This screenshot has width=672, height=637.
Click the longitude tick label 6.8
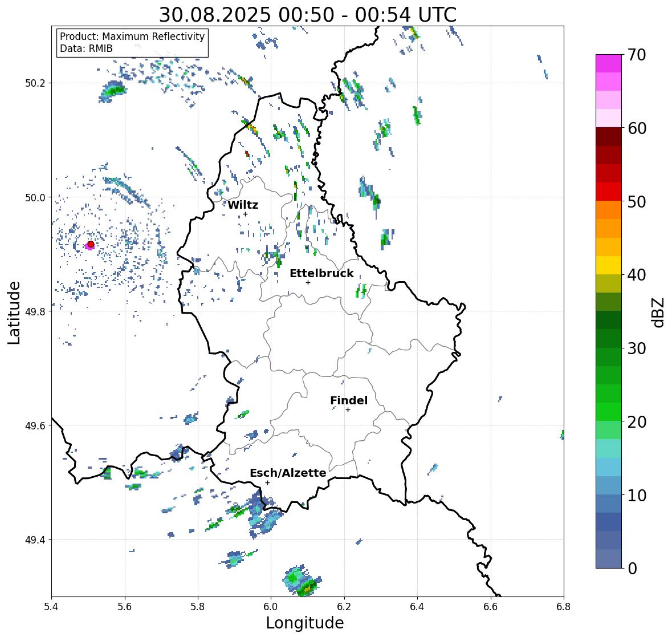click(x=564, y=606)
